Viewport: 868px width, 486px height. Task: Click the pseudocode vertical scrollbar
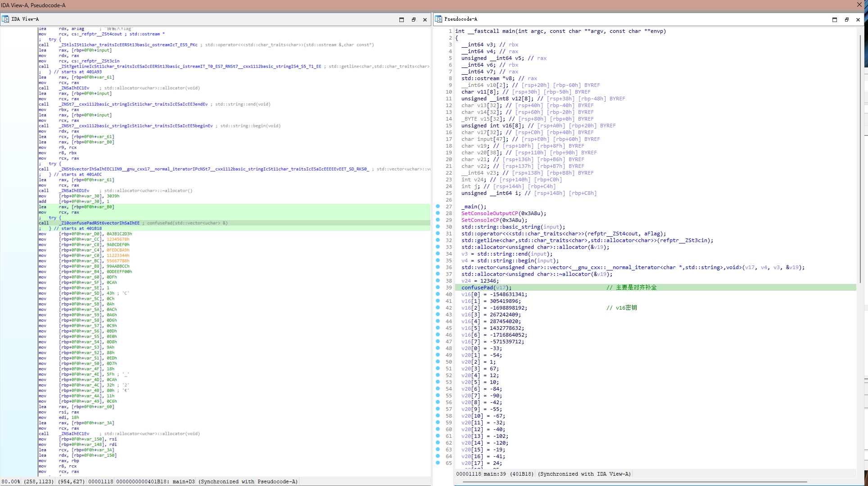[x=860, y=157]
